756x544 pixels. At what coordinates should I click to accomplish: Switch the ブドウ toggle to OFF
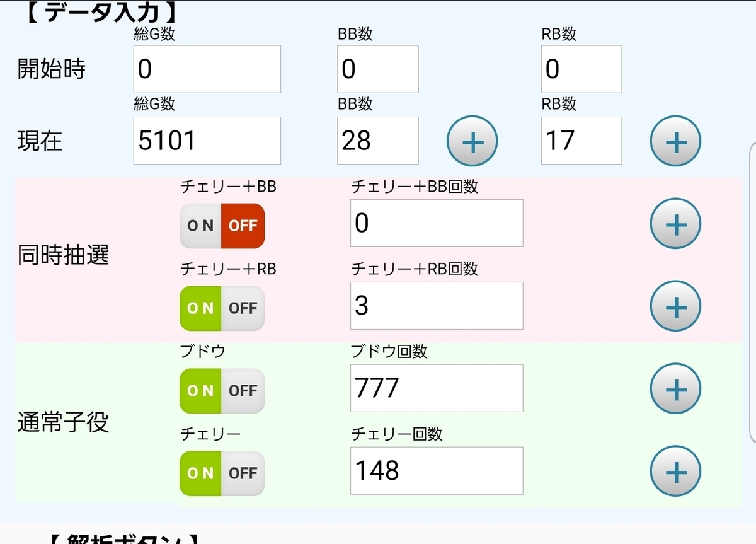(243, 391)
